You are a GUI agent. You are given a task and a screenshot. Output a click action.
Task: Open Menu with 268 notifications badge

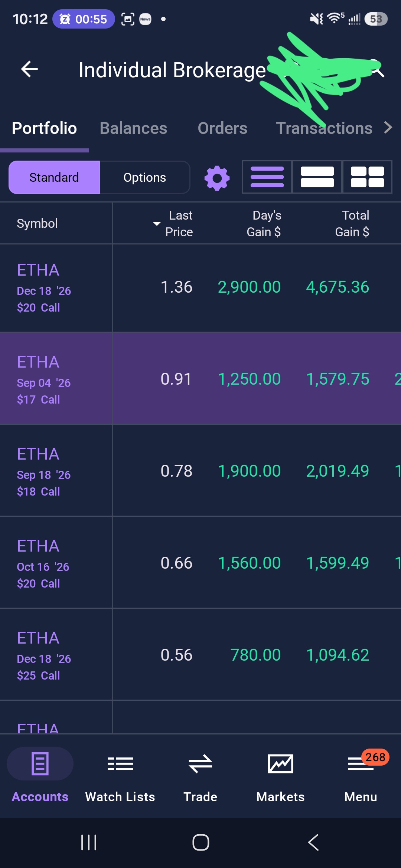pyautogui.click(x=361, y=776)
